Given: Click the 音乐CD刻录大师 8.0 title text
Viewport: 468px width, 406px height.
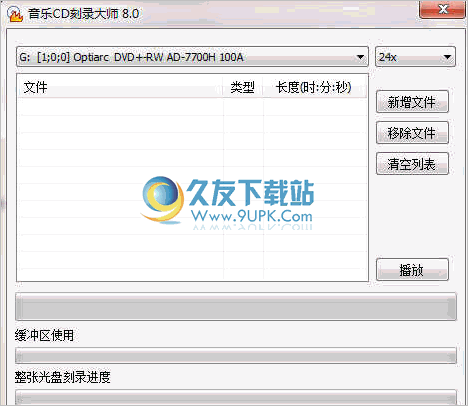Looking at the screenshot, I should 83,14.
